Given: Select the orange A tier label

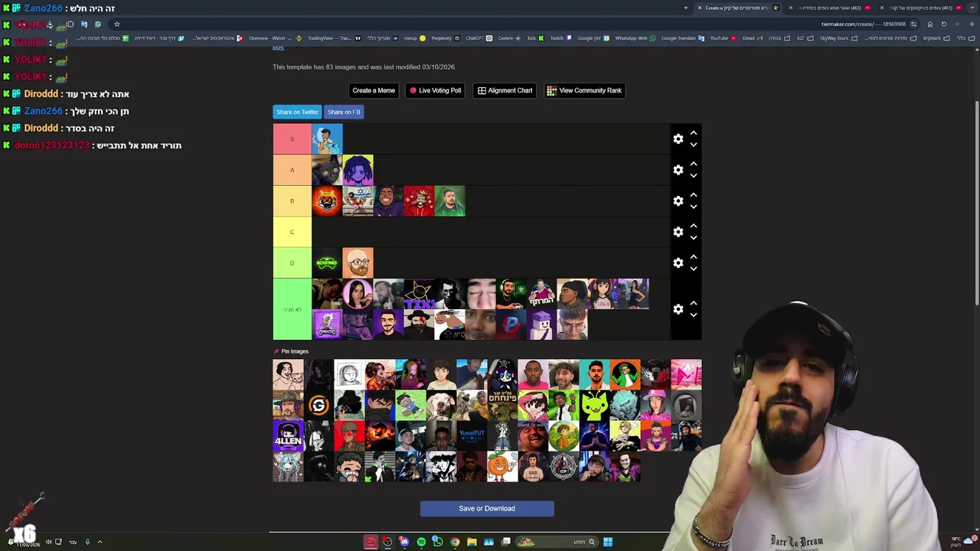Looking at the screenshot, I should (x=292, y=170).
